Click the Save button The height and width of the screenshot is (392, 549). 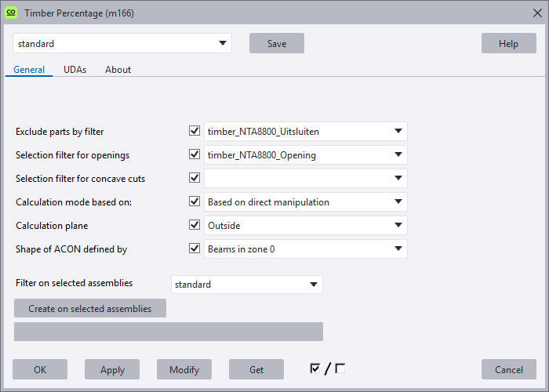coord(276,43)
